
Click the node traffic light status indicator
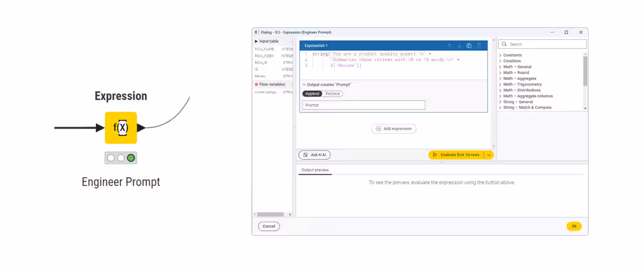[121, 158]
